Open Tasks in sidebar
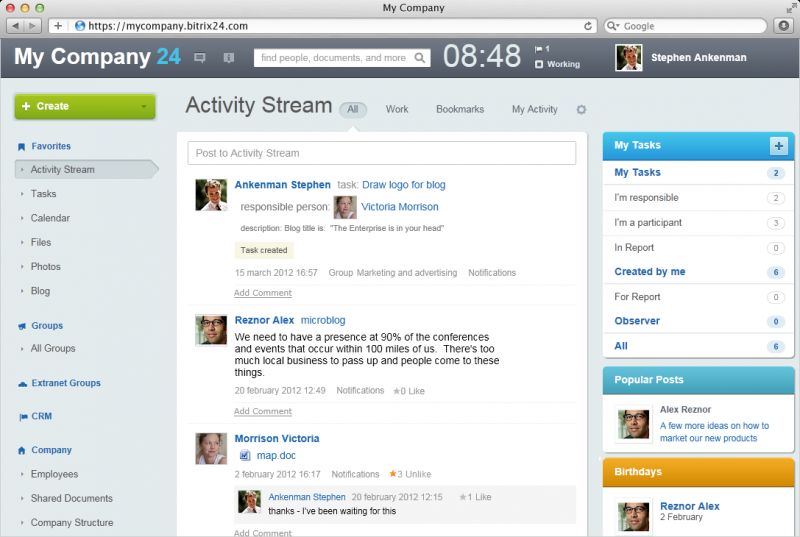The height and width of the screenshot is (537, 800). pos(43,194)
